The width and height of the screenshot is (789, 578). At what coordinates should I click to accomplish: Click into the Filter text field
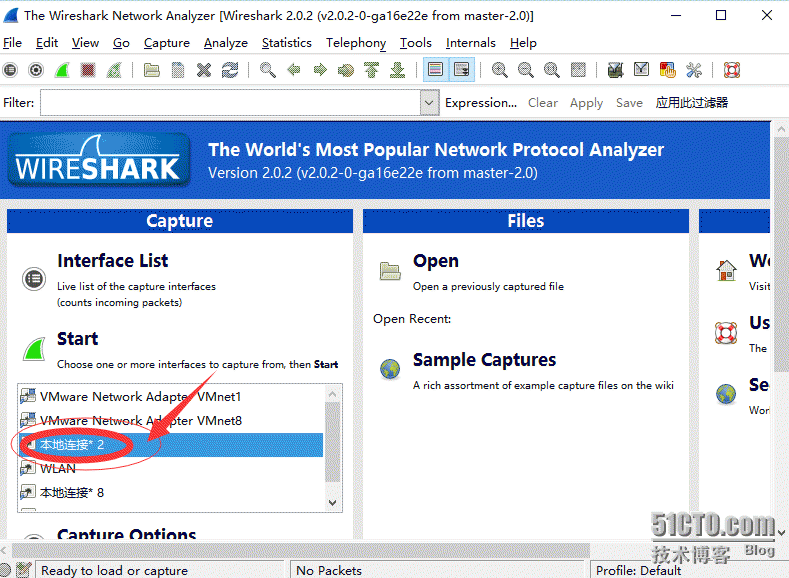click(230, 103)
